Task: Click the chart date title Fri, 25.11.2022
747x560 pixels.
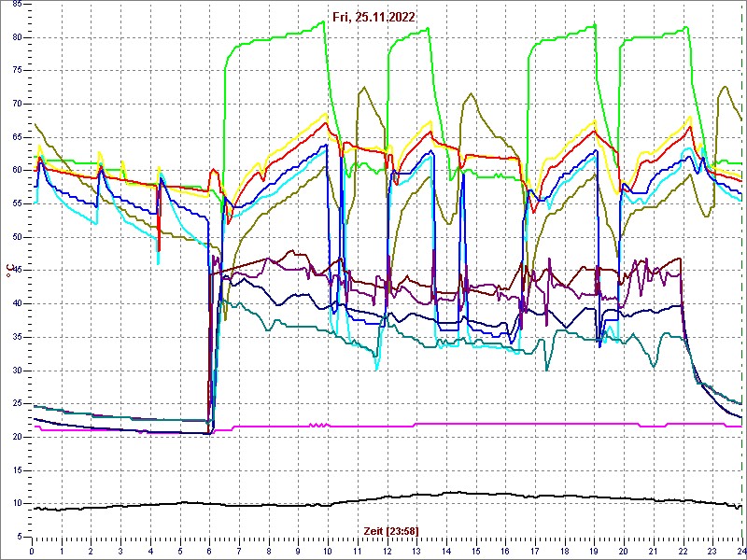Action: pos(374,18)
